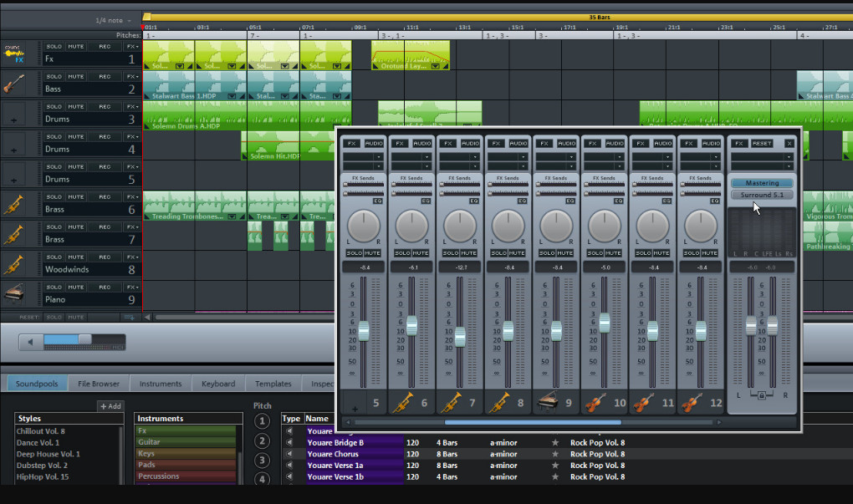Image resolution: width=853 pixels, height=504 pixels.
Task: Preview Youare Verse 1a speaker icon
Action: coord(289,466)
